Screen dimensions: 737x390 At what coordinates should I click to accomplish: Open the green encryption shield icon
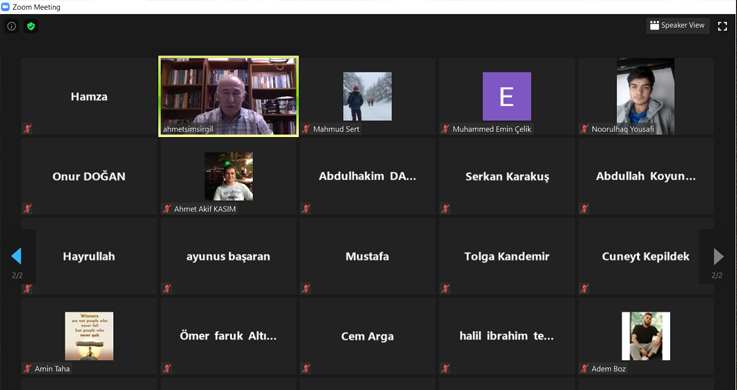click(x=31, y=26)
